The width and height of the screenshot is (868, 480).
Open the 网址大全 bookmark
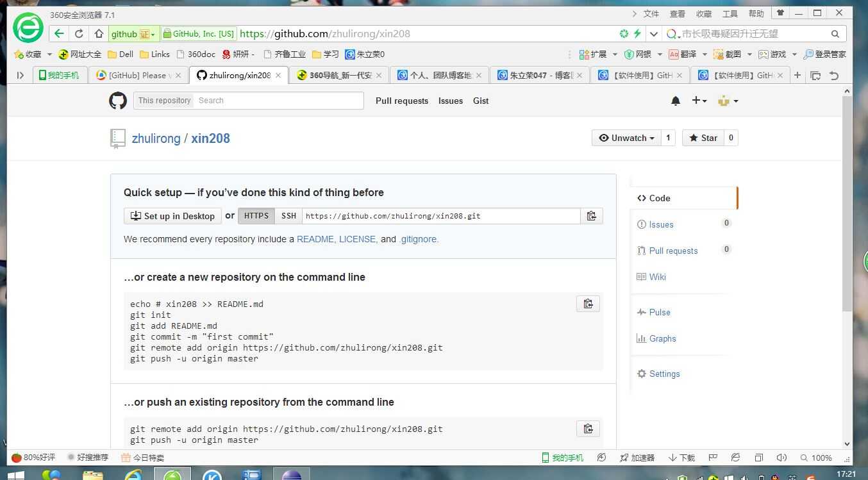pos(79,54)
